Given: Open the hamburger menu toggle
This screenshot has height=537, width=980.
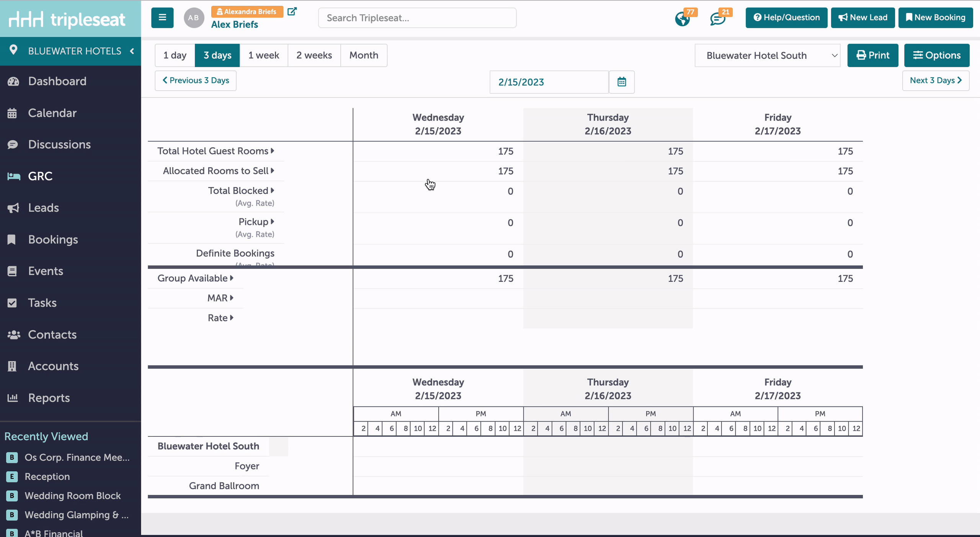Looking at the screenshot, I should [162, 18].
